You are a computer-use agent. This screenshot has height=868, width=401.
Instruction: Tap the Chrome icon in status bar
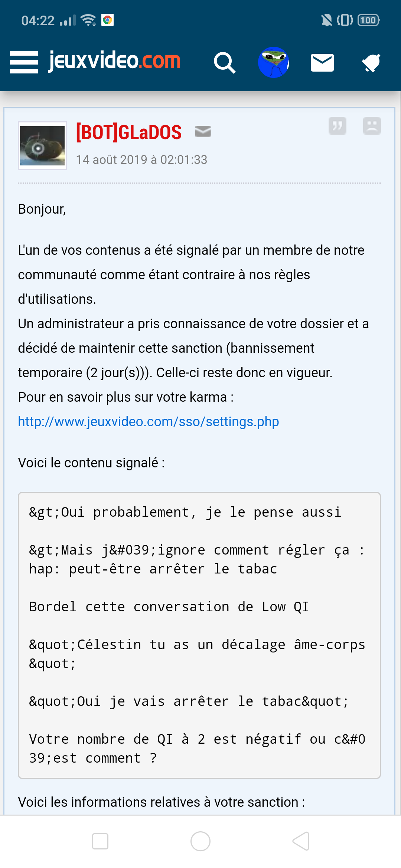(107, 20)
